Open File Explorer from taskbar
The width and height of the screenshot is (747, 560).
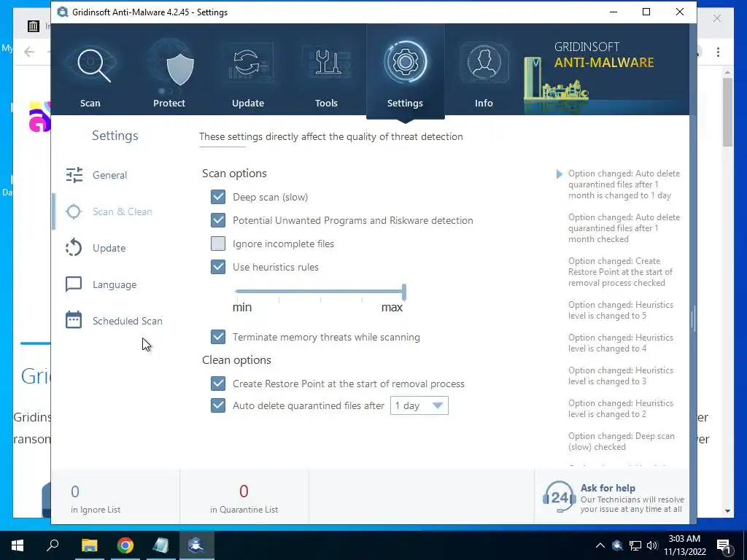point(89,545)
